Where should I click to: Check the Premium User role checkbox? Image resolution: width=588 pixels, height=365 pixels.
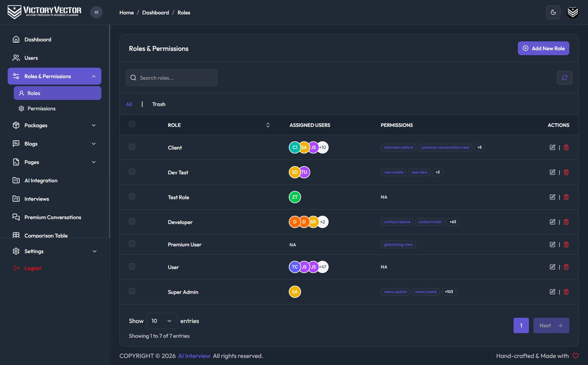(132, 244)
